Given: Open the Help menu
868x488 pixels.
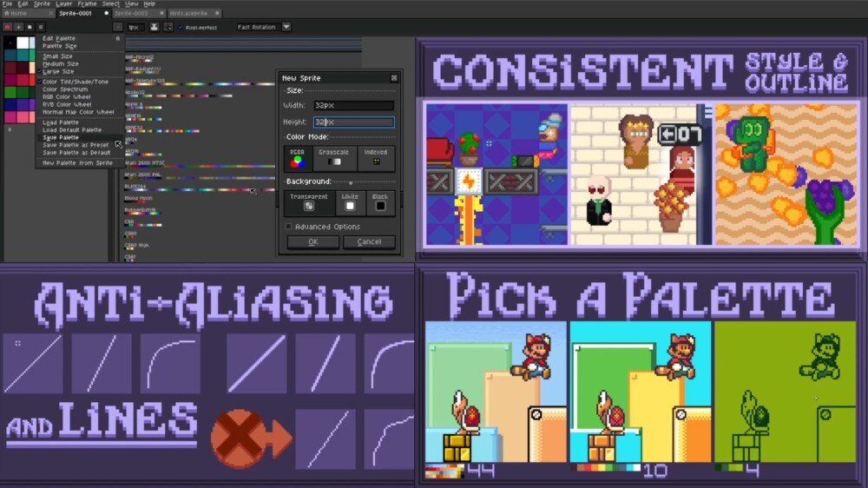Looking at the screenshot, I should pyautogui.click(x=149, y=3).
